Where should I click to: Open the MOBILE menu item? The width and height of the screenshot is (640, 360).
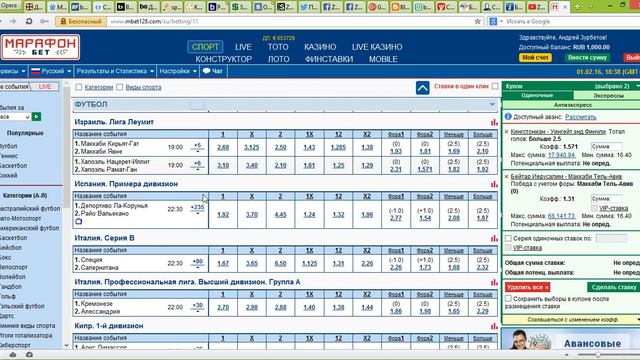pos(383,59)
